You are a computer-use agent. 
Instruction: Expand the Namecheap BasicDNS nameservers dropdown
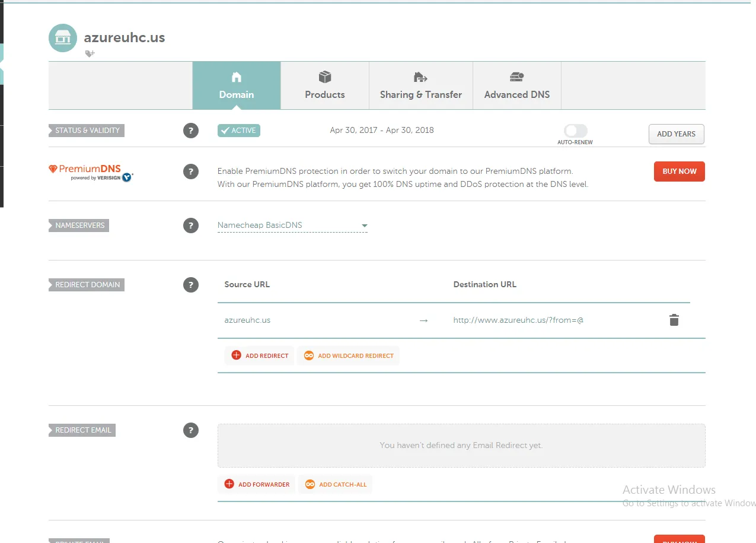[292, 226]
